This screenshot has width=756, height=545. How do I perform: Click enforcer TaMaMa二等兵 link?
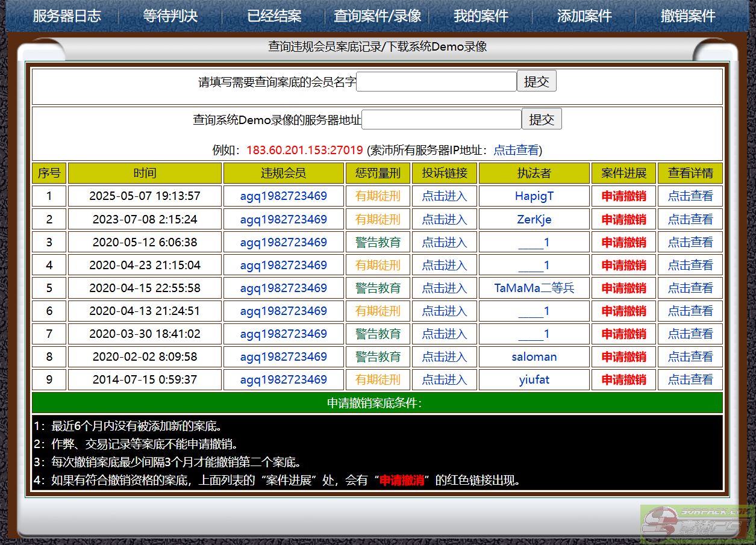click(x=534, y=288)
